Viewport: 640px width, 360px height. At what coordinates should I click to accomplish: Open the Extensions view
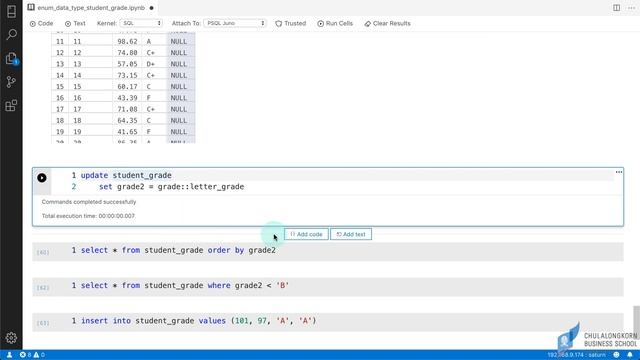11,106
